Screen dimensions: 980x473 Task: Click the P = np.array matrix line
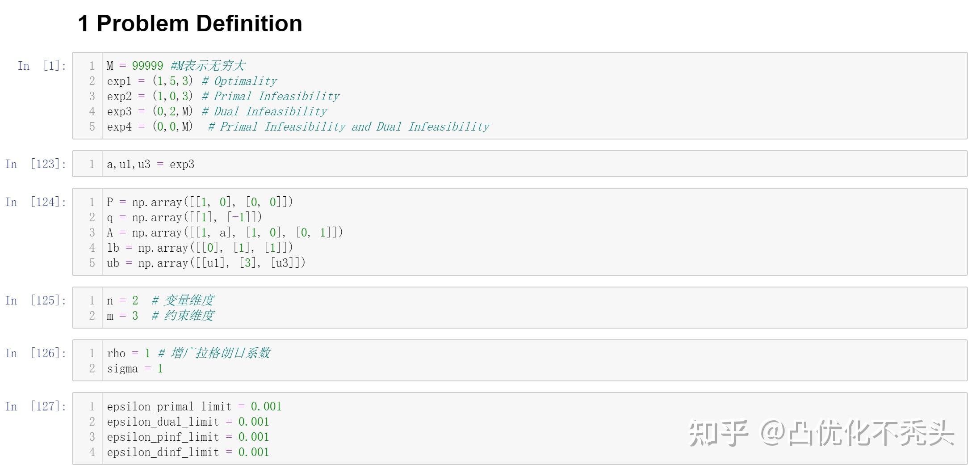pyautogui.click(x=200, y=202)
